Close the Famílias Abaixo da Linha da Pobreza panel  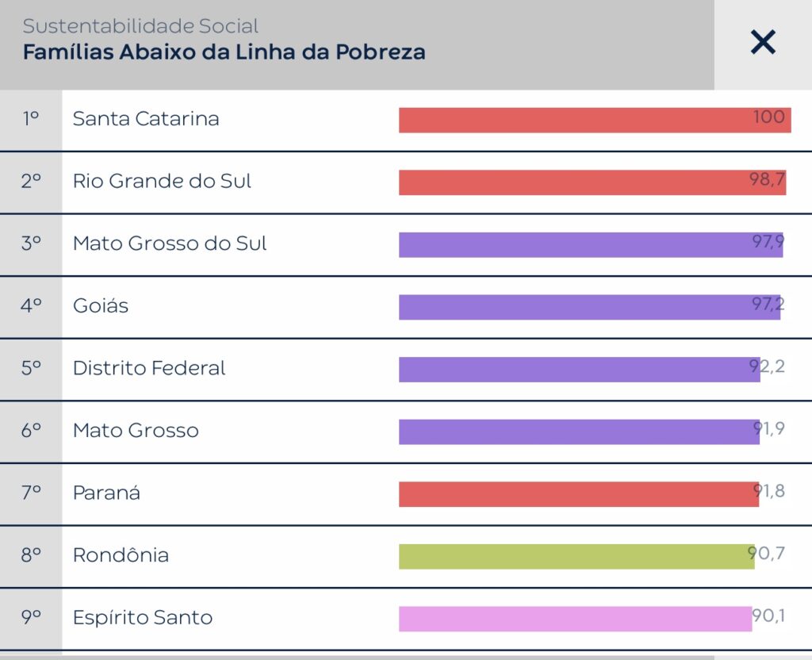pos(763,42)
